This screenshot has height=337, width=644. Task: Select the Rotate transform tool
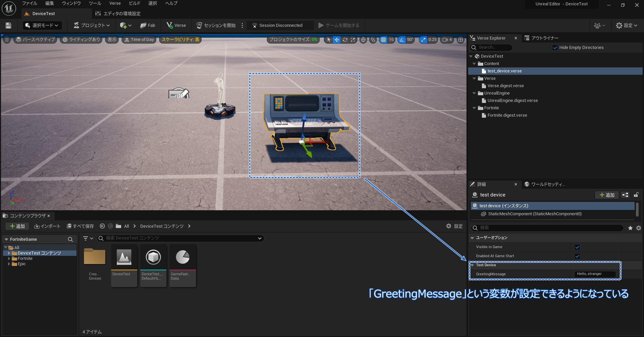coord(345,40)
